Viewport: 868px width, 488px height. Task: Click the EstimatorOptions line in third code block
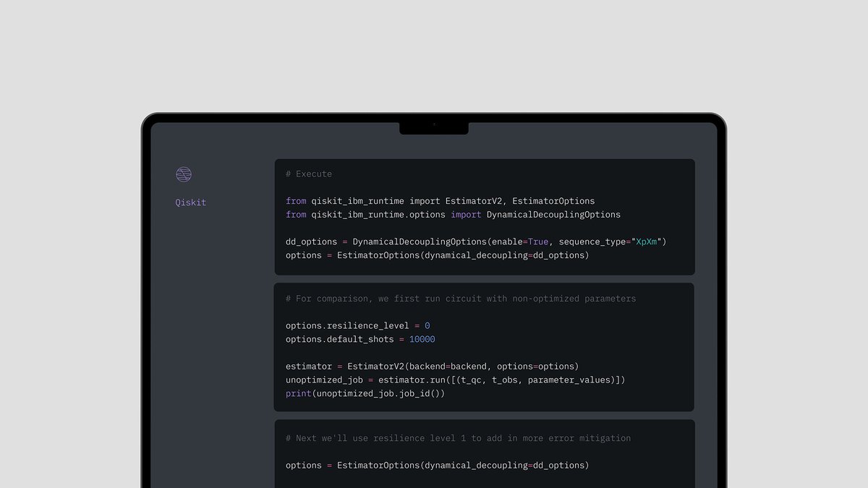(438, 466)
